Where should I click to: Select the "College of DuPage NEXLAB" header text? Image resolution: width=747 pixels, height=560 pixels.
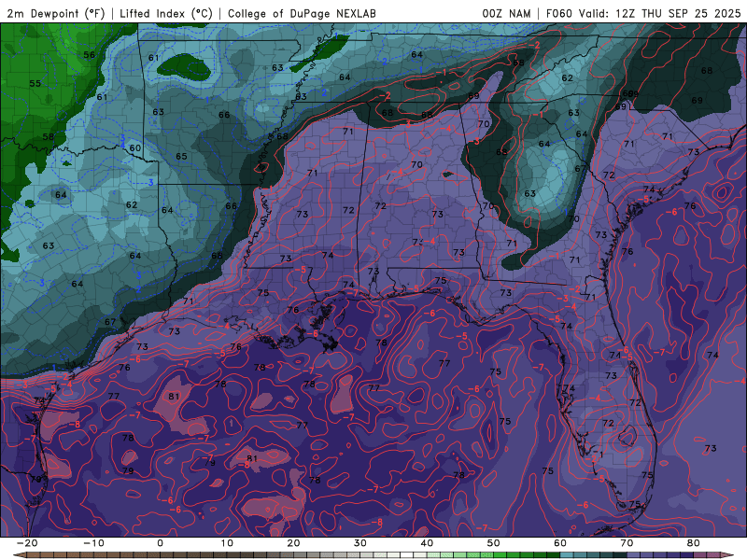302,13
